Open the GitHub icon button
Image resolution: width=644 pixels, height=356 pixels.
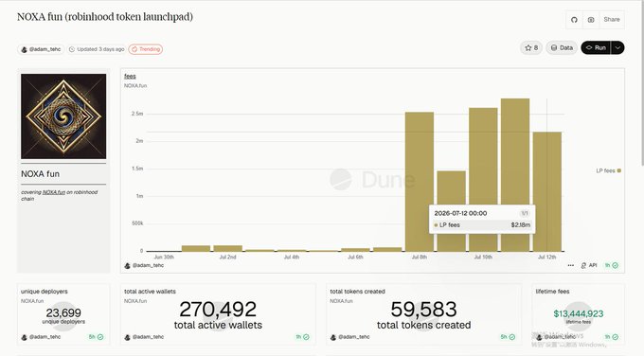(574, 20)
